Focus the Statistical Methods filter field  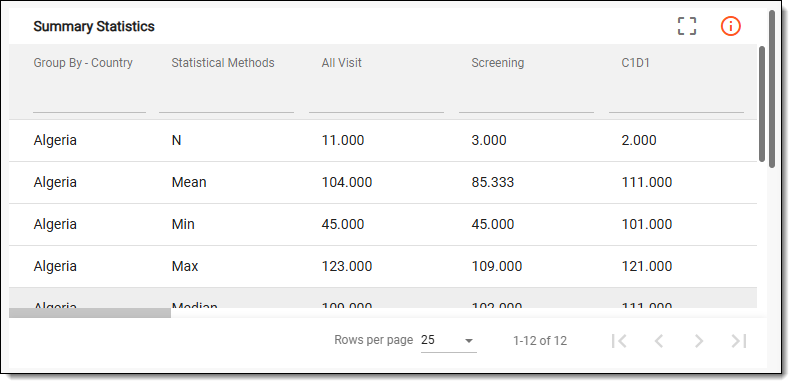(226, 102)
